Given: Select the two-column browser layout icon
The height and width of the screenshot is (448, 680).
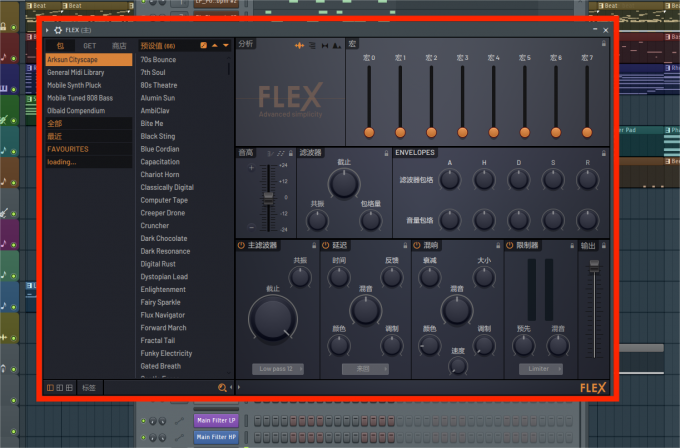Looking at the screenshot, I should (x=60, y=388).
